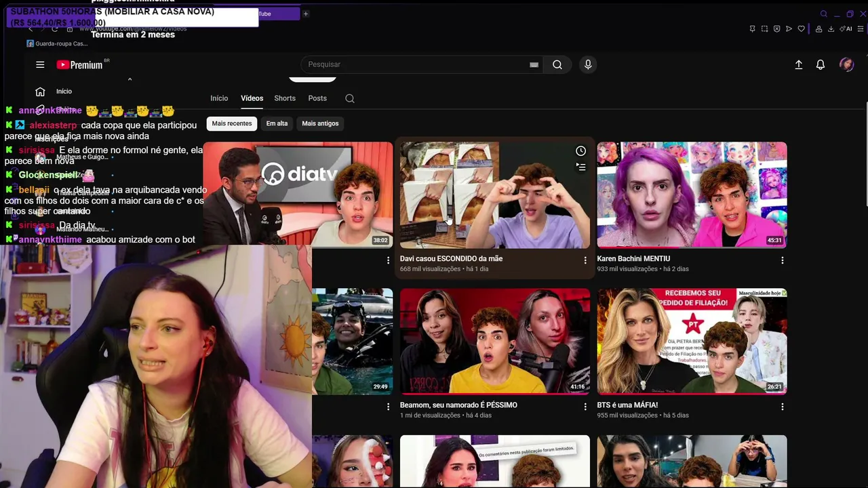Screen dimensions: 868x488
Task: Open the browser AI assistant button
Action: (846, 29)
